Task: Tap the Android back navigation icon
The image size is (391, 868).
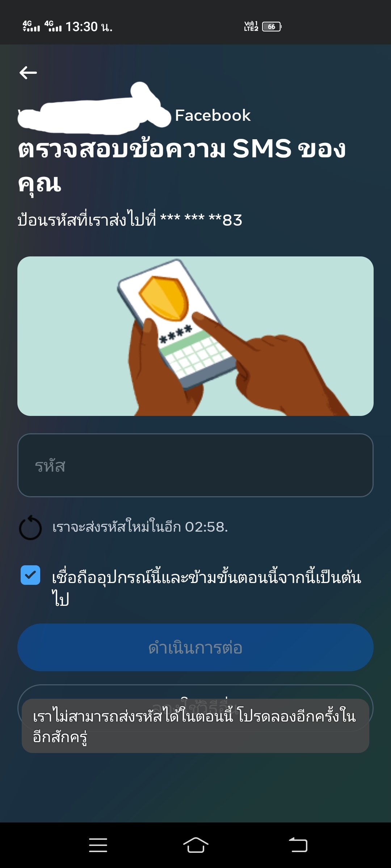Action: 298,845
